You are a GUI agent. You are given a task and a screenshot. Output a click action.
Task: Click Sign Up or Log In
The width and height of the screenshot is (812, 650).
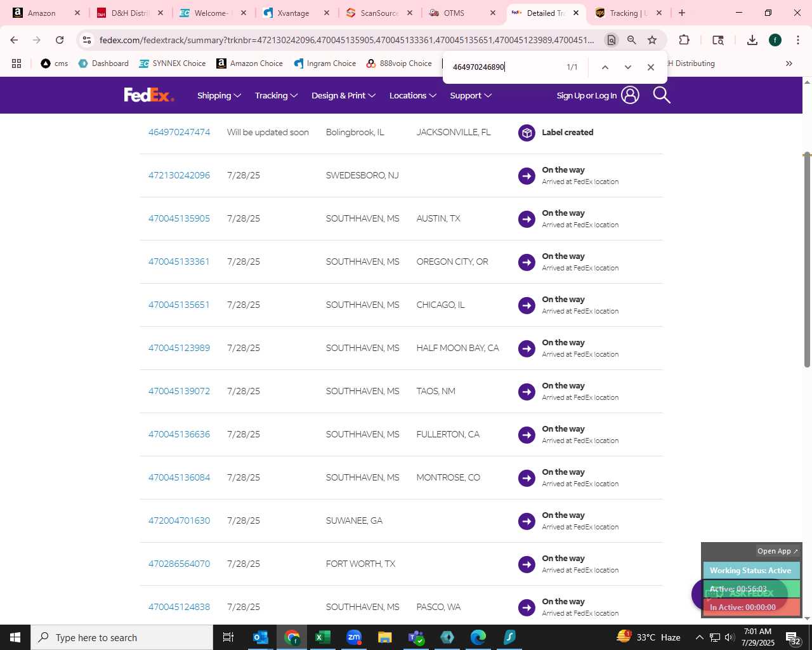(x=587, y=96)
